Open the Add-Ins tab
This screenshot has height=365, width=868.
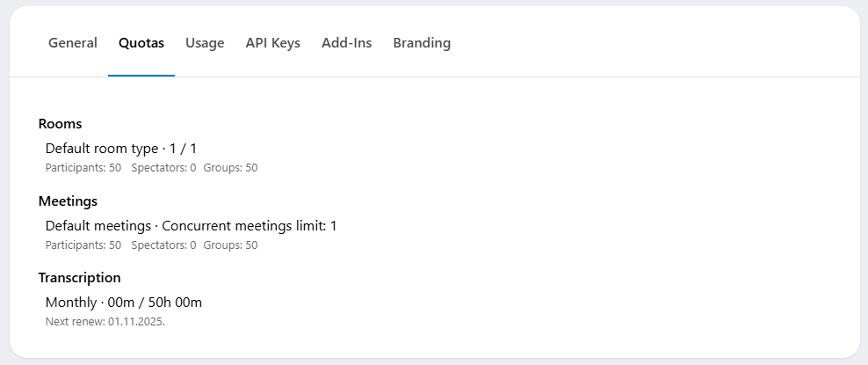point(346,43)
